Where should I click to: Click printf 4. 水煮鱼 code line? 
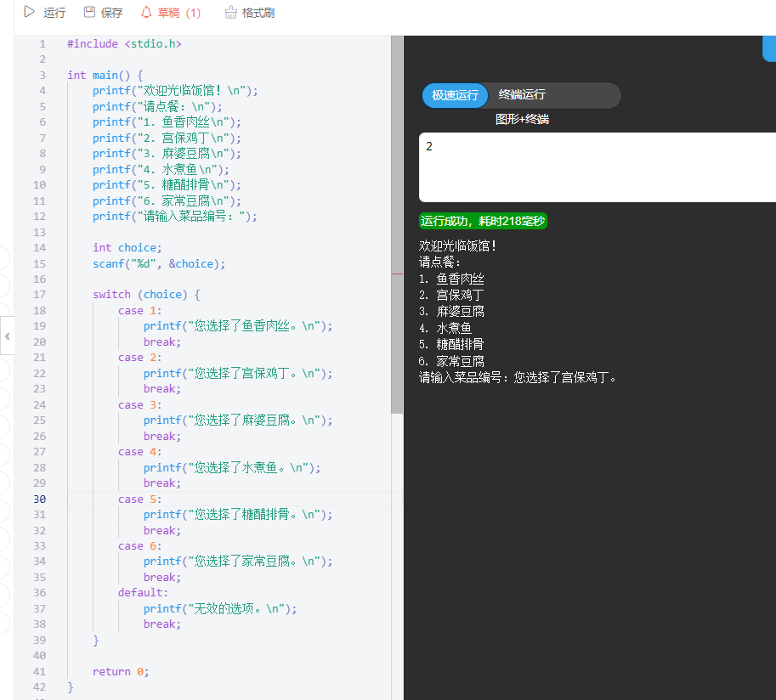(161, 169)
